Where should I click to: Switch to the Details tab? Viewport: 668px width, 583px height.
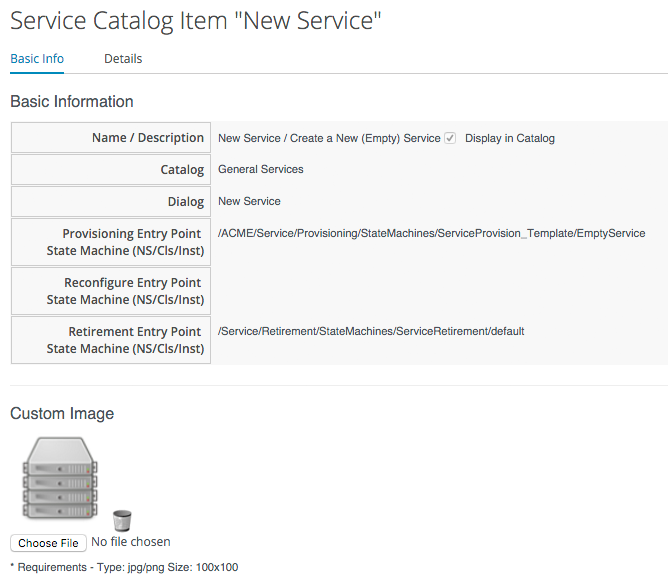point(123,59)
